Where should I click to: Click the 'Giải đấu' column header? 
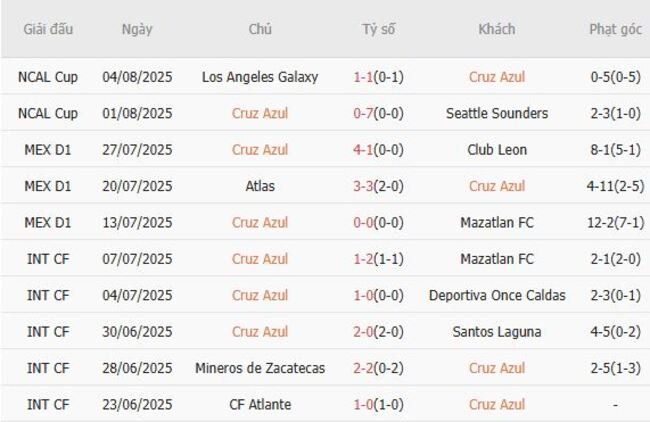[49, 29]
